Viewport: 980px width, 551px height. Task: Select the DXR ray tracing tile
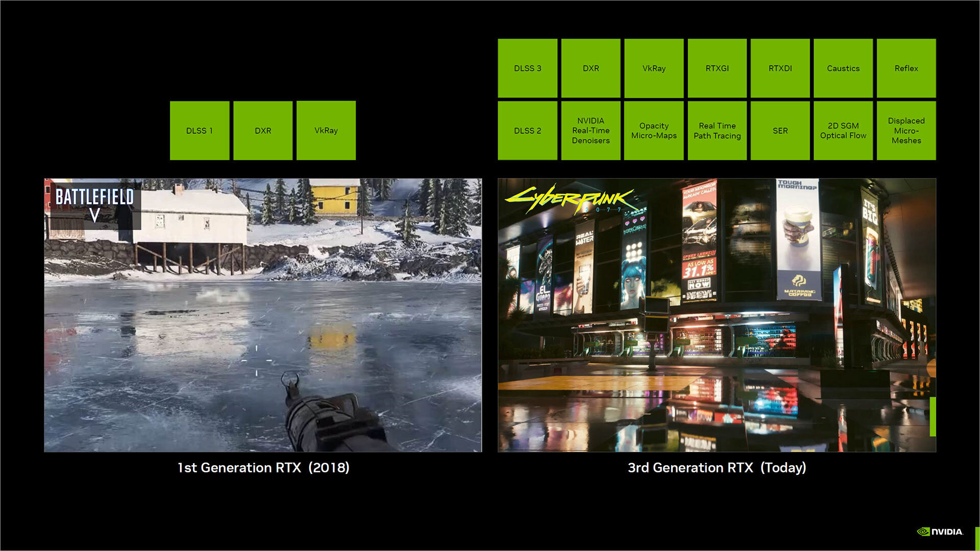[x=262, y=130]
